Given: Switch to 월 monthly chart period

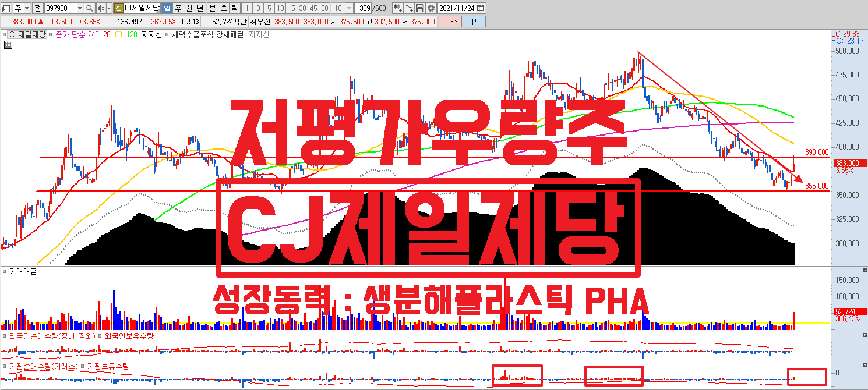Looking at the screenshot, I should [x=189, y=8].
